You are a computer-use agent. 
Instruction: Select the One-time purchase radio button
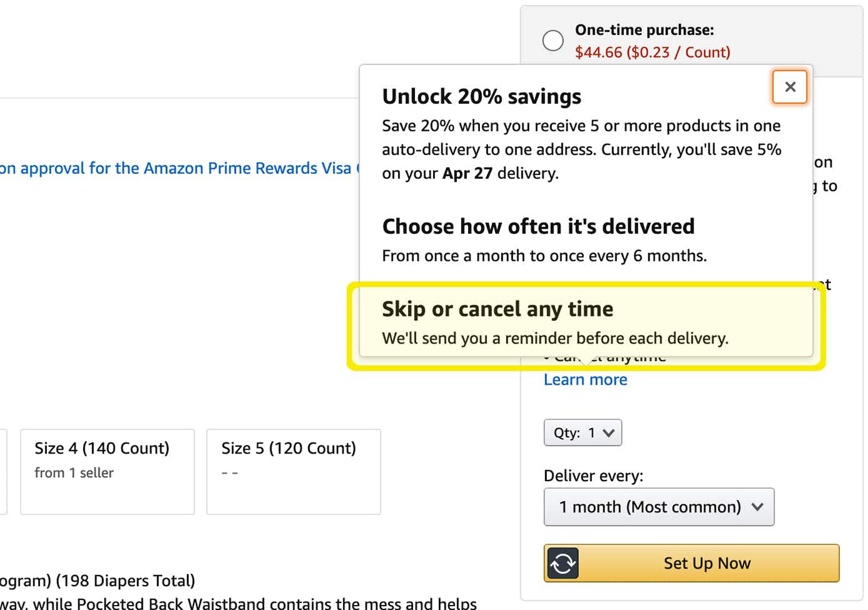tap(553, 40)
